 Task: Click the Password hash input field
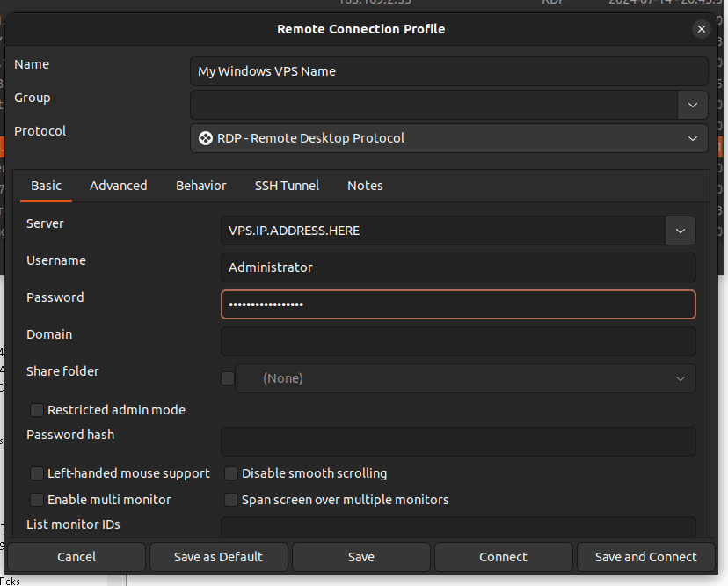point(456,442)
